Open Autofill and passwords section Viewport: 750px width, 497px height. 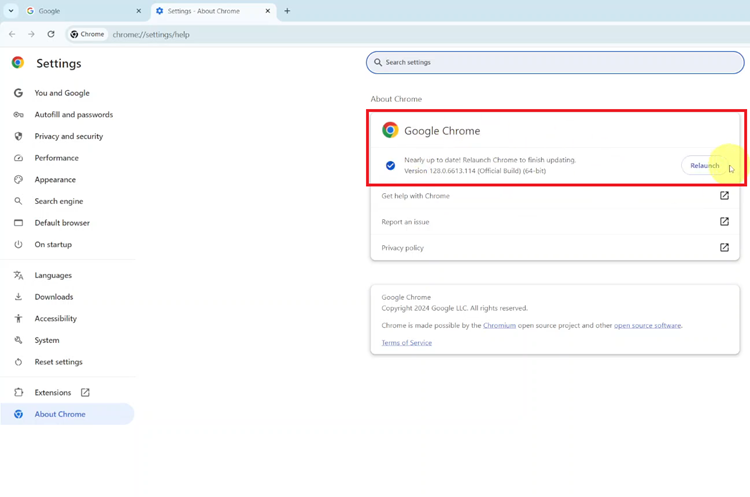(74, 114)
